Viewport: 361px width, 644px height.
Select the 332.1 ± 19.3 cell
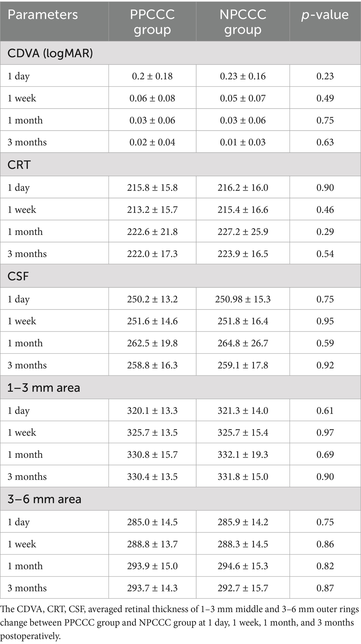[243, 455]
